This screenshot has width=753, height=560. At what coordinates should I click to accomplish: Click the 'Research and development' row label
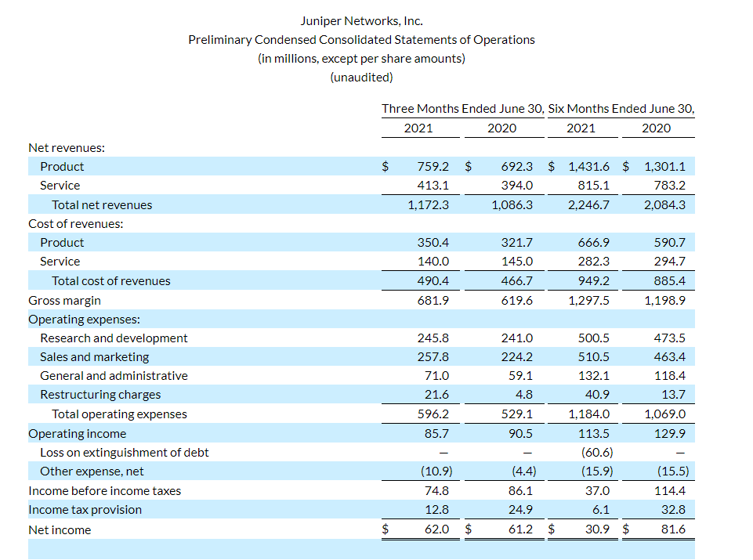tap(114, 338)
